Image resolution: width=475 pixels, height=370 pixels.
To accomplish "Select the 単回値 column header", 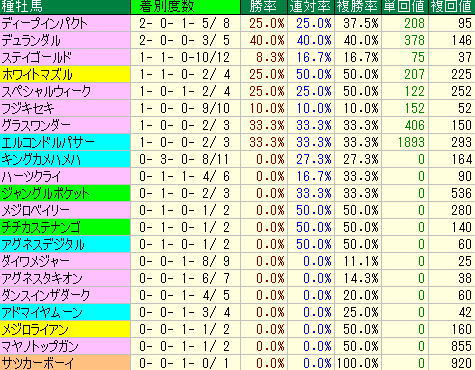I will point(405,7).
